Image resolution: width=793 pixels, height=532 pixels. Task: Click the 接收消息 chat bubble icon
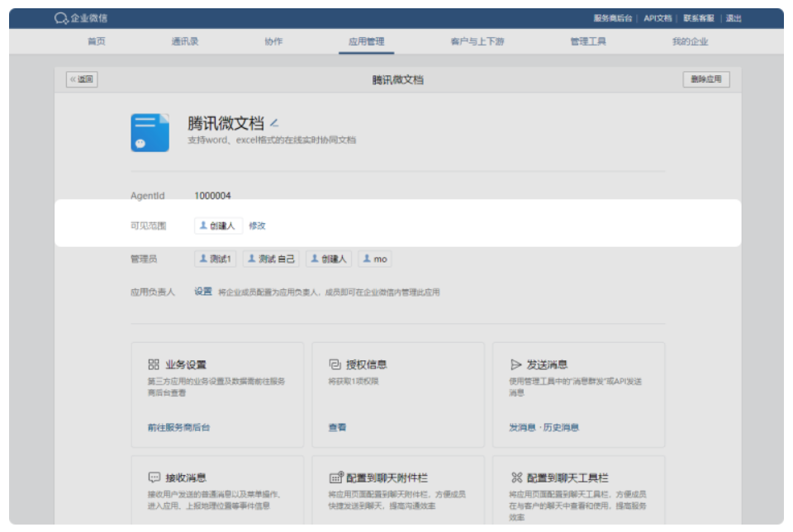click(154, 477)
